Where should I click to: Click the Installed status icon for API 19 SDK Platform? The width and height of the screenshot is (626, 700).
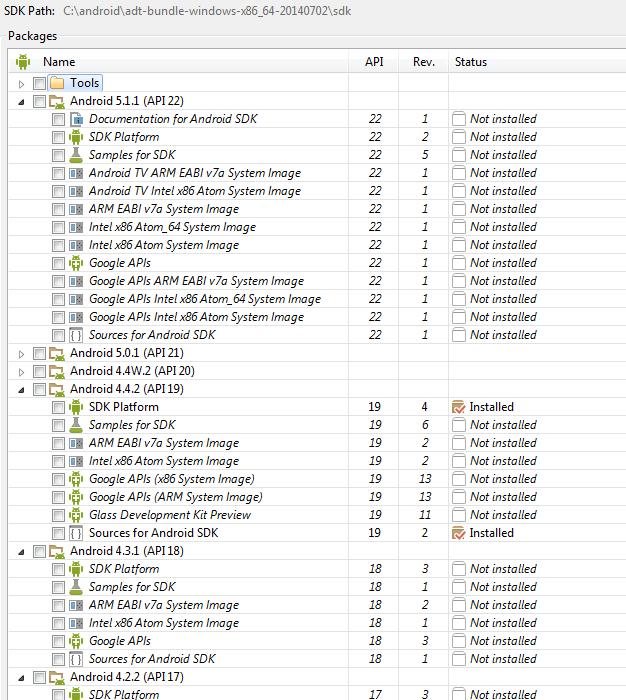459,407
